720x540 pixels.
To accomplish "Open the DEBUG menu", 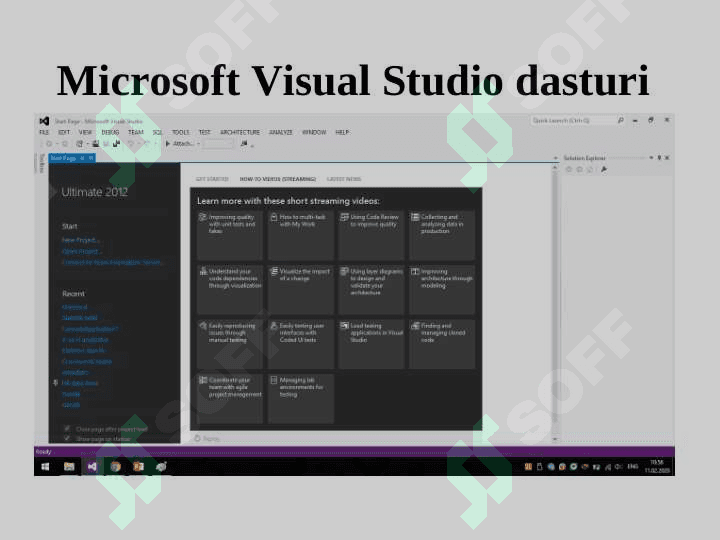I will [x=110, y=132].
